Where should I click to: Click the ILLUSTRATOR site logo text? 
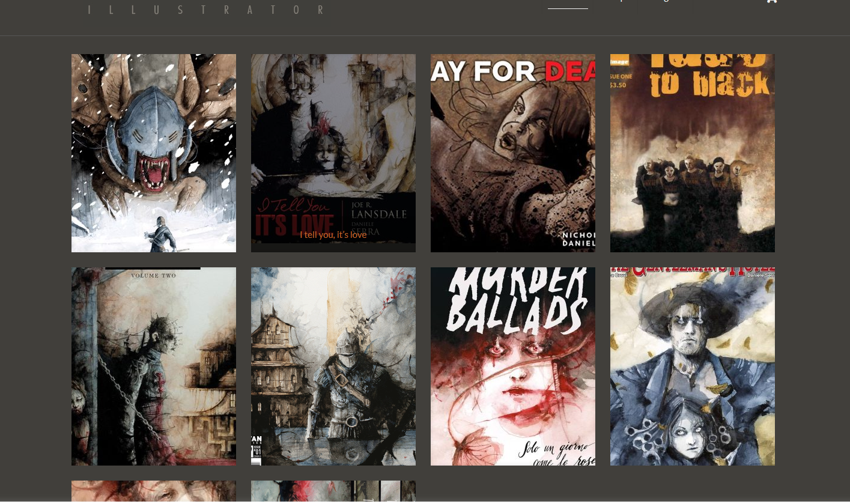point(206,10)
